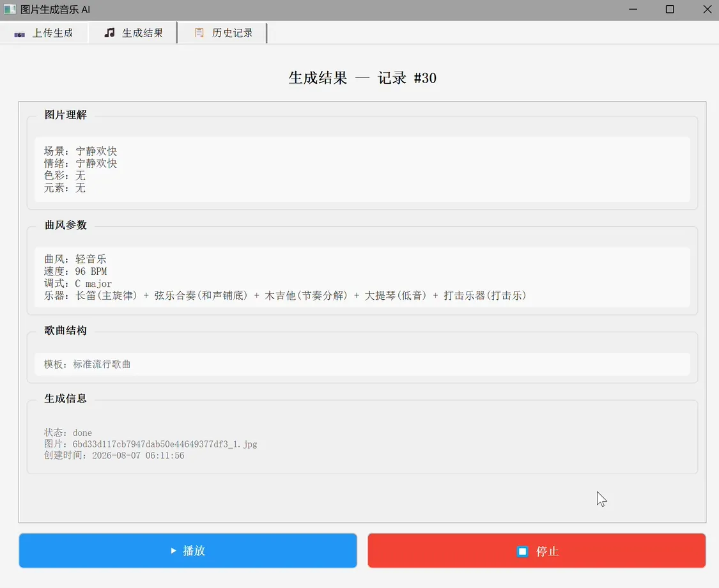Click the music note icon on the 生成结果 tab
The width and height of the screenshot is (719, 588).
coord(109,33)
